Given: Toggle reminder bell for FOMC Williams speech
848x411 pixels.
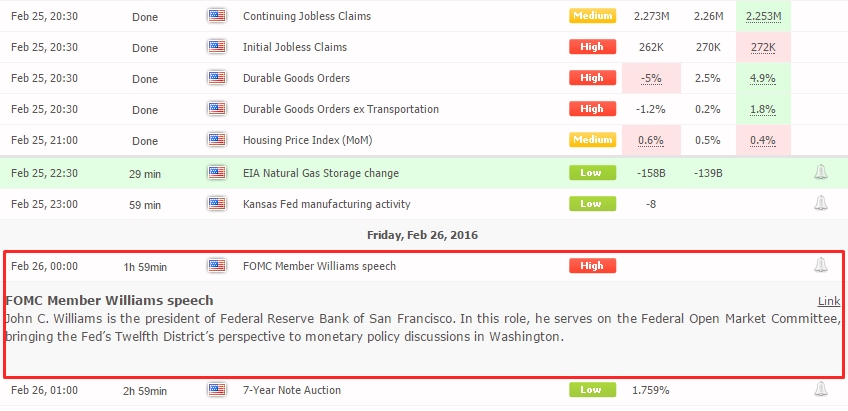Looking at the screenshot, I should click(x=820, y=266).
